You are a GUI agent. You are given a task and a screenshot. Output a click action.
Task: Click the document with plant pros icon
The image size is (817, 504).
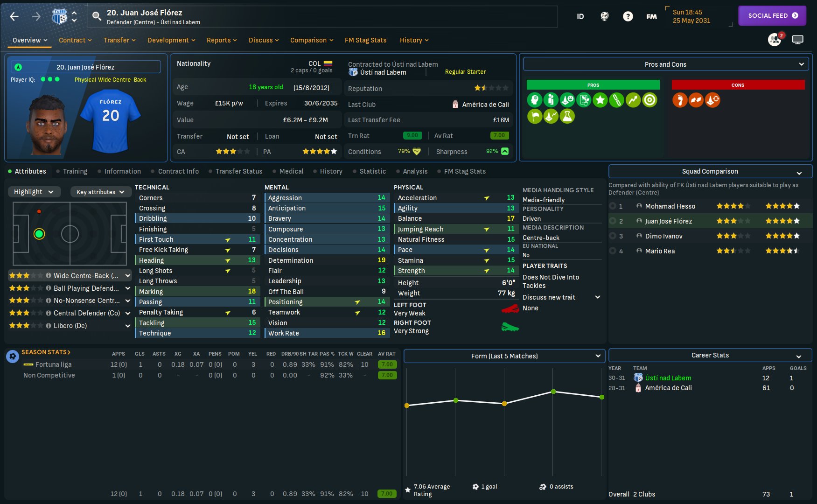[584, 100]
